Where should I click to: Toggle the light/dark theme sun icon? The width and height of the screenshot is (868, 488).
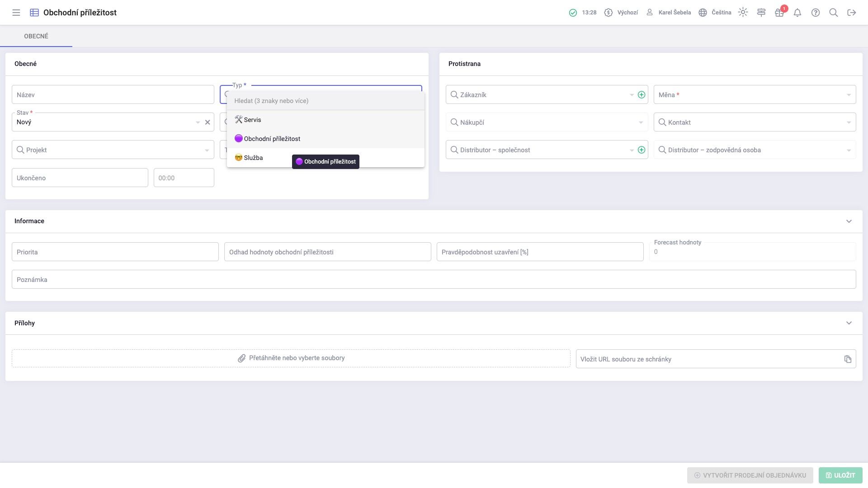point(743,13)
